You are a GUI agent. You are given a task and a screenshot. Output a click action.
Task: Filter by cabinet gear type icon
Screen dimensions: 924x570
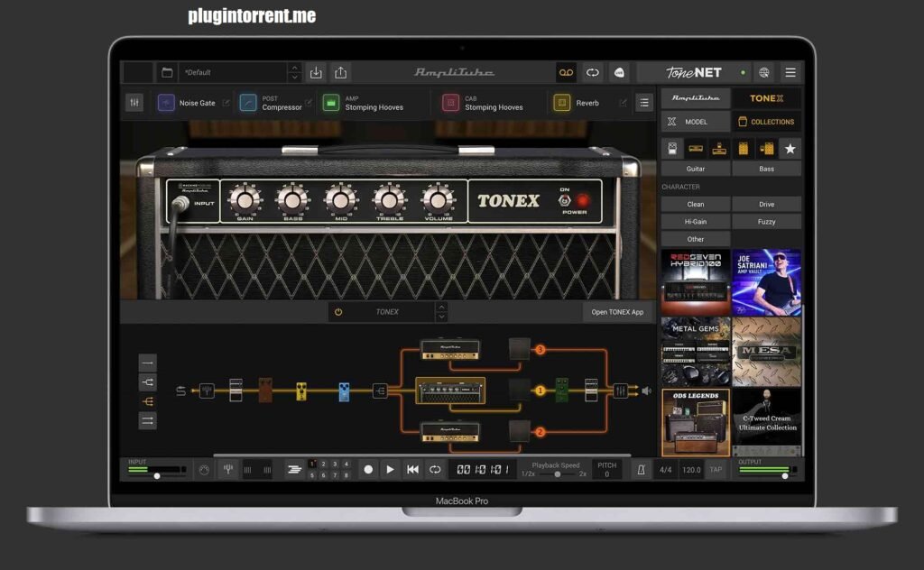click(x=744, y=149)
